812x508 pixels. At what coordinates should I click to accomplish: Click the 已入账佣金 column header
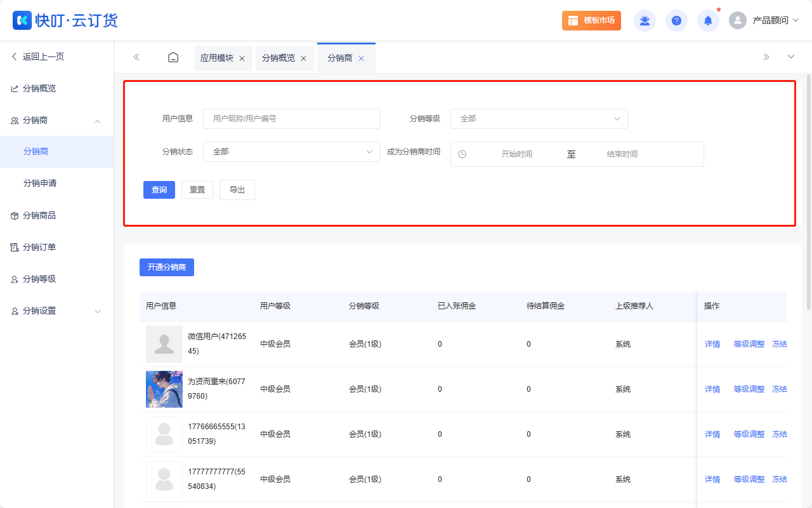click(x=457, y=306)
